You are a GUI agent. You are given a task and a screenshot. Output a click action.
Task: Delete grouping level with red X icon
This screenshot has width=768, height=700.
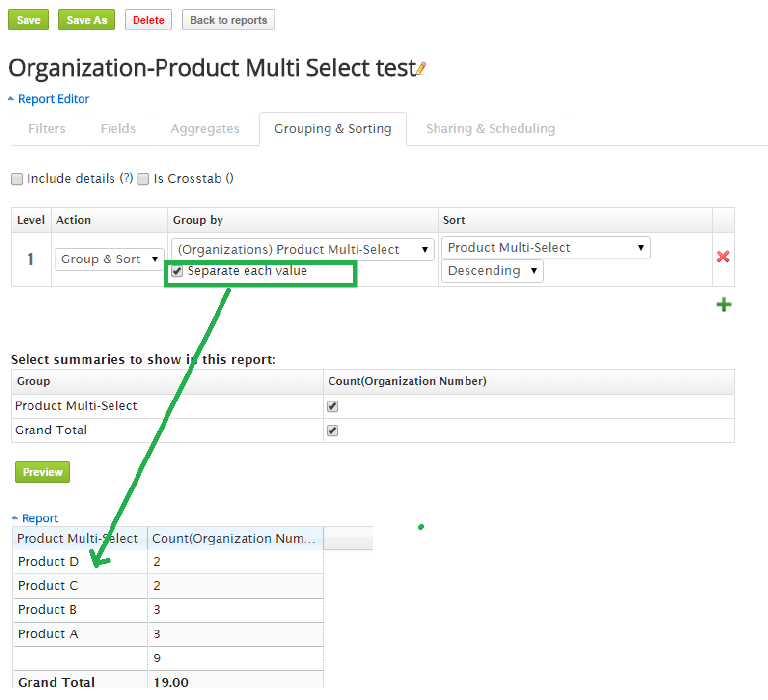coord(723,257)
